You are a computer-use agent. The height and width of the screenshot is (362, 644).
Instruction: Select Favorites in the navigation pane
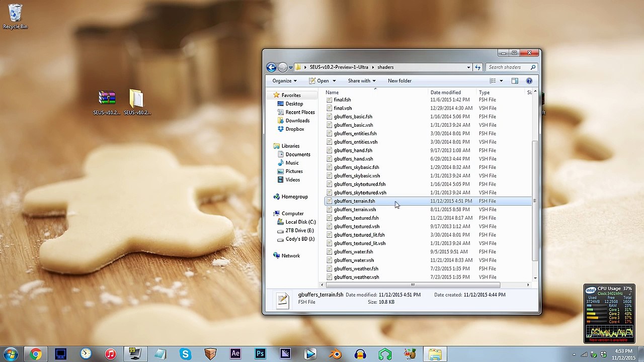291,96
